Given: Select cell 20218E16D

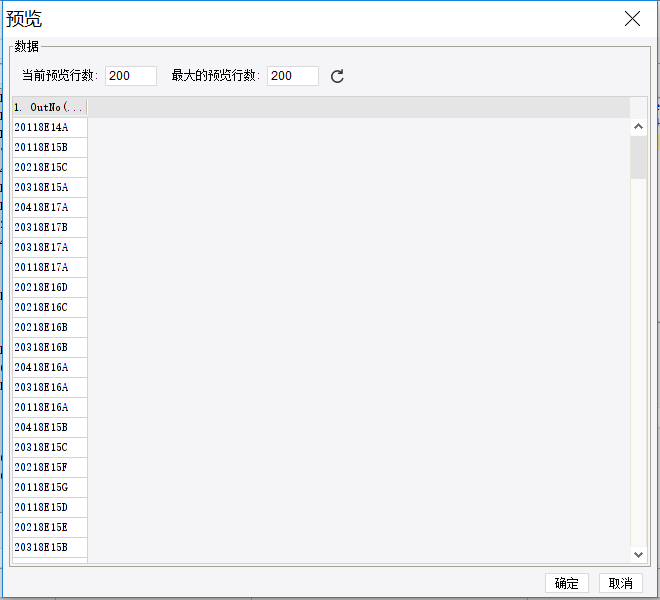Looking at the screenshot, I should [x=50, y=287].
